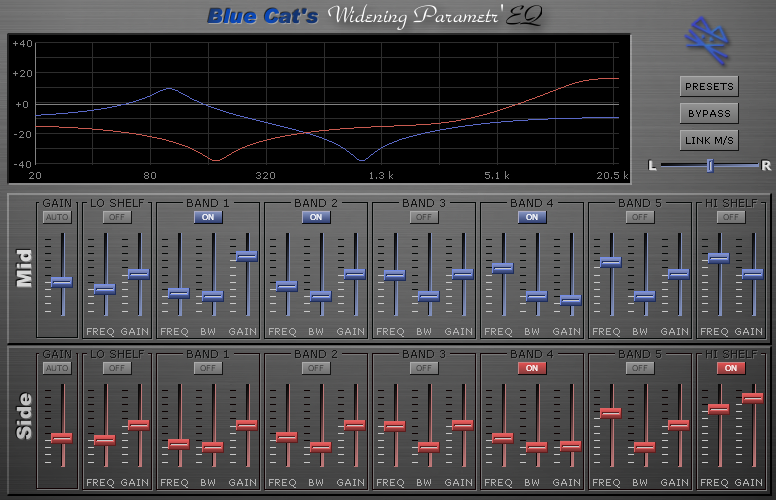Image resolution: width=776 pixels, height=500 pixels.
Task: Click Mid BAND 5 FREQ slider handle
Action: click(611, 262)
